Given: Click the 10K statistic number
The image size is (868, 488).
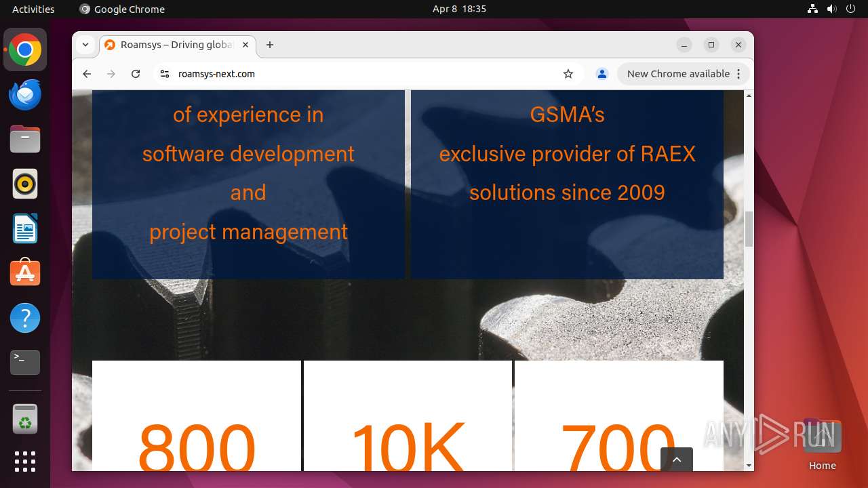Looking at the screenshot, I should (408, 447).
